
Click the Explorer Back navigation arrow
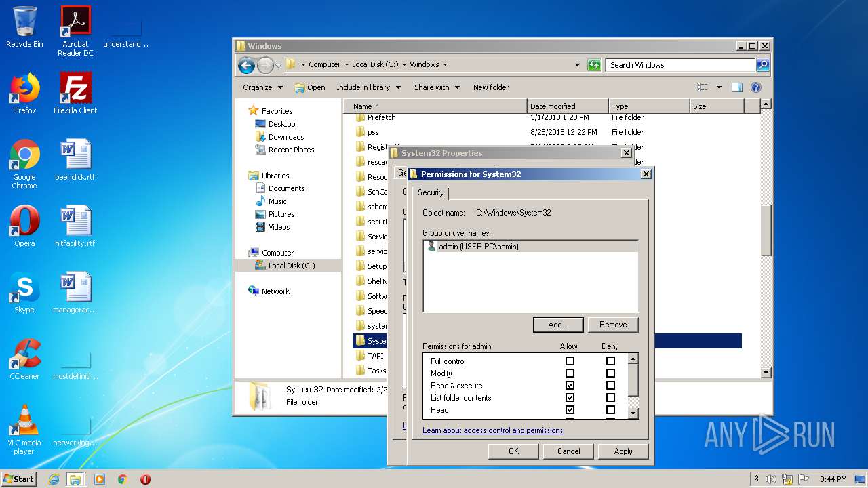246,65
